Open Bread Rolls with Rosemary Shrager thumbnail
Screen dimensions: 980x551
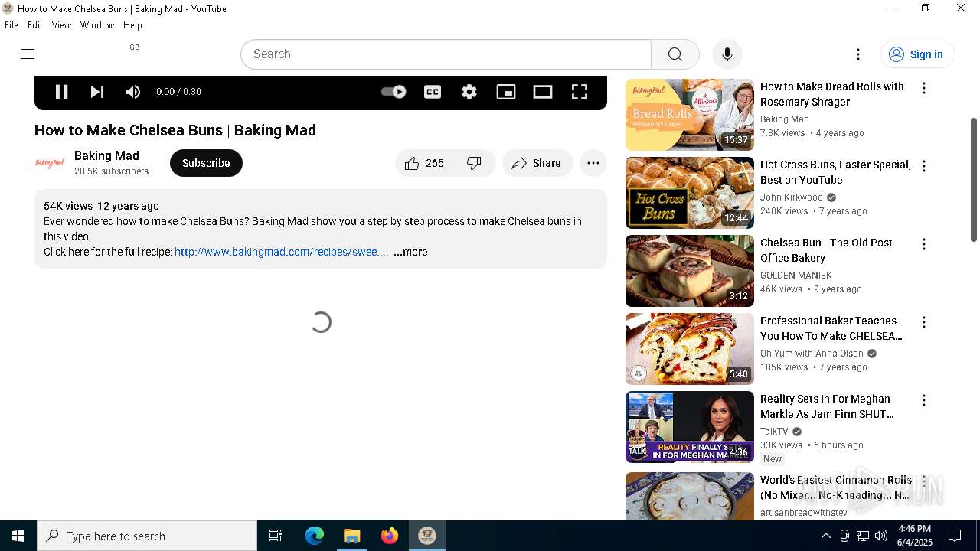(x=690, y=115)
